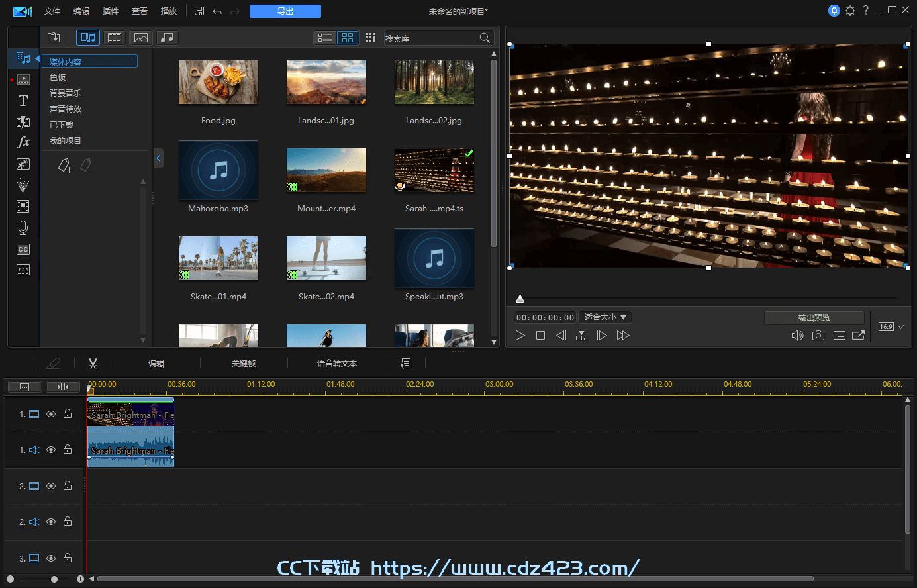The image size is (917, 588).
Task: Toggle visibility of video track 3
Action: coord(51,558)
